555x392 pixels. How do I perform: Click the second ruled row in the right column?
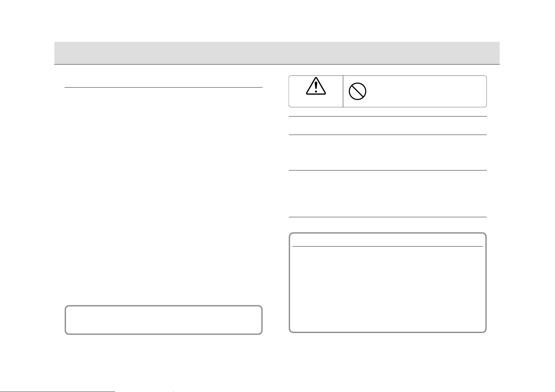coord(388,152)
